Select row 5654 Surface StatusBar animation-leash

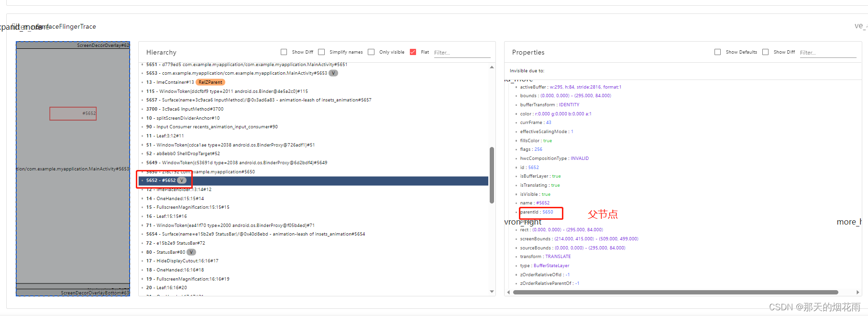[255, 234]
